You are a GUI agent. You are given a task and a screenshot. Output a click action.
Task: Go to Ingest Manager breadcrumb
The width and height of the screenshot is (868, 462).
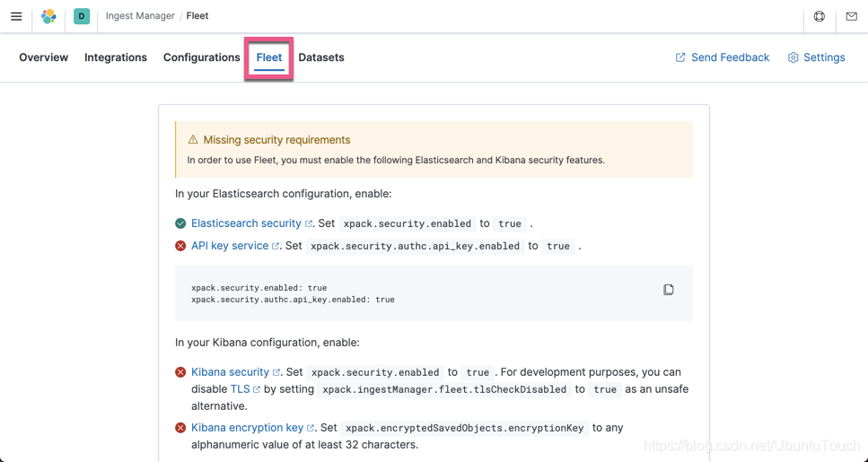point(140,16)
